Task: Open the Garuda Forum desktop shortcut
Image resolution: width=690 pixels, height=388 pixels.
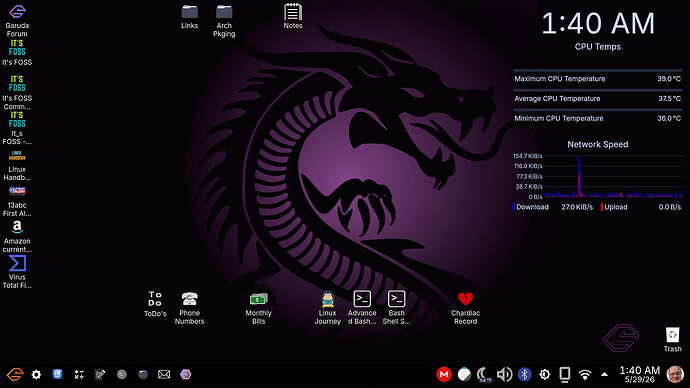Action: [17, 20]
